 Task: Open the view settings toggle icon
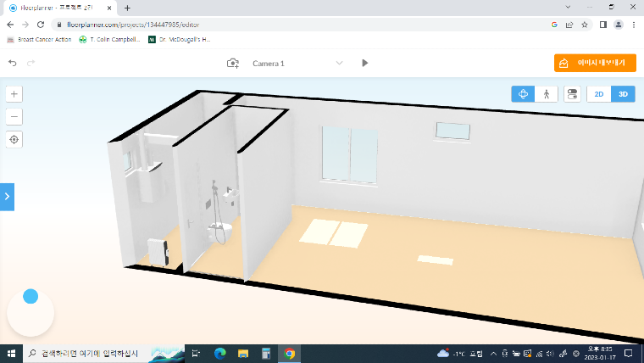tap(572, 94)
